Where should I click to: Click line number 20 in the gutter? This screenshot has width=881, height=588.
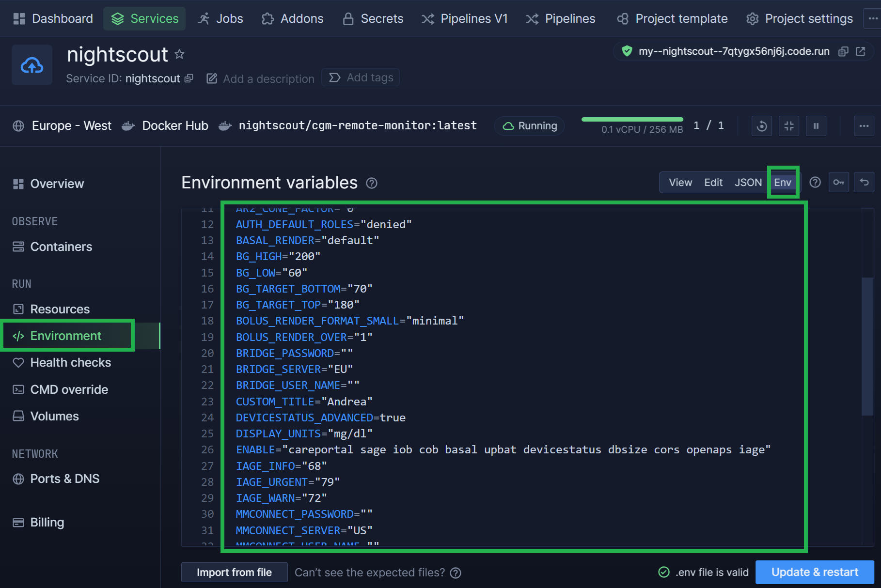207,353
